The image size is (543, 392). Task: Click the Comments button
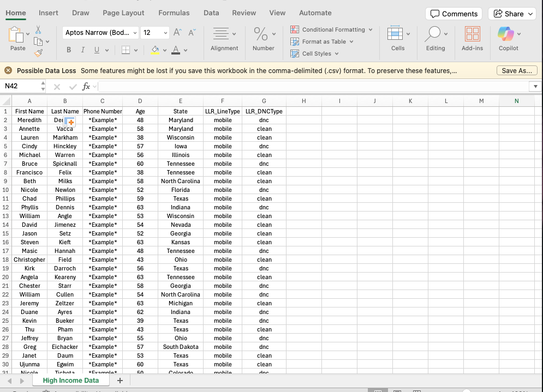click(454, 14)
